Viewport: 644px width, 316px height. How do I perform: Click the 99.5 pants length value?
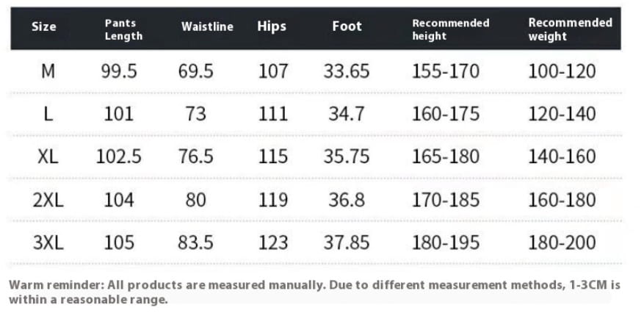[119, 71]
